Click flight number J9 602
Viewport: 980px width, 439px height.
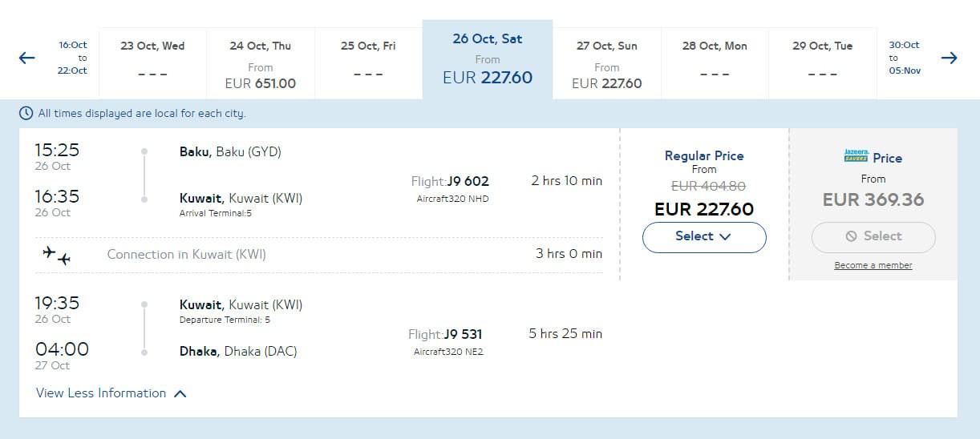coord(468,181)
